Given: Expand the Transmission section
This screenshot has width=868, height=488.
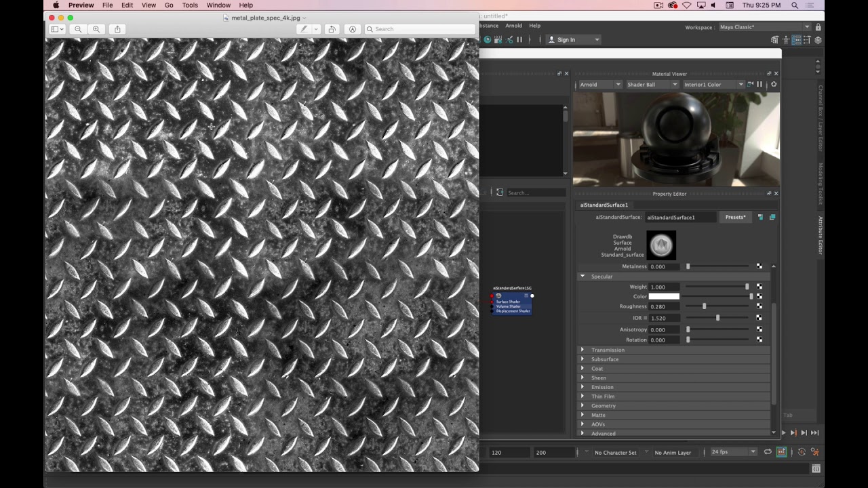Looking at the screenshot, I should pyautogui.click(x=582, y=350).
